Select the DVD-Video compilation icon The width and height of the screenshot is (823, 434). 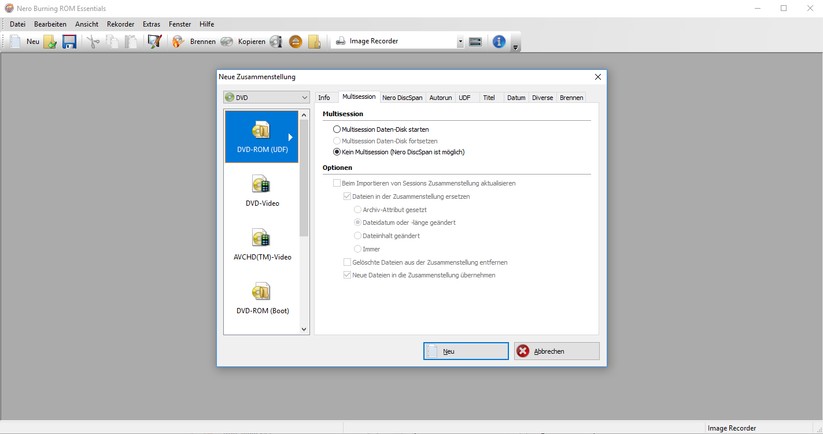[261, 185]
